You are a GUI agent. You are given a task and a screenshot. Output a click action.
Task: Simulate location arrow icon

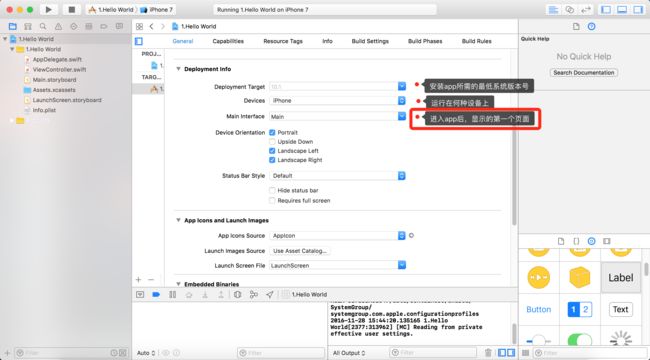tap(269, 294)
